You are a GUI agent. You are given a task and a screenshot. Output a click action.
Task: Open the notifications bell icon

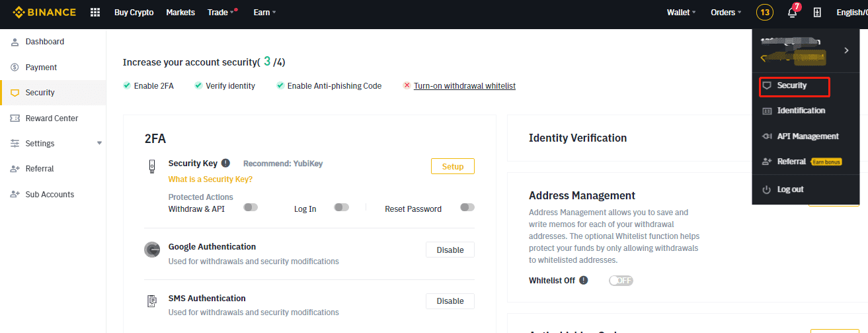point(792,13)
